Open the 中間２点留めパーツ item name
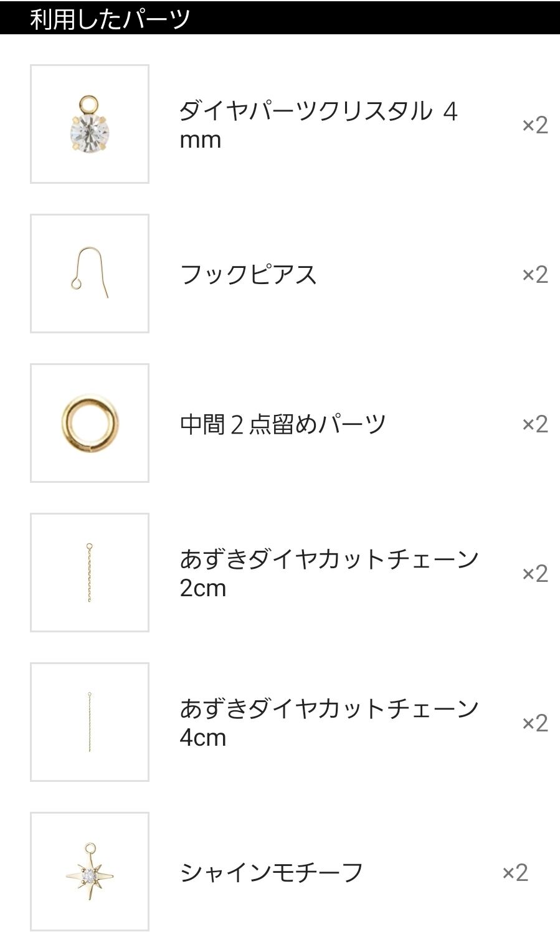The height and width of the screenshot is (937, 560). point(283,424)
